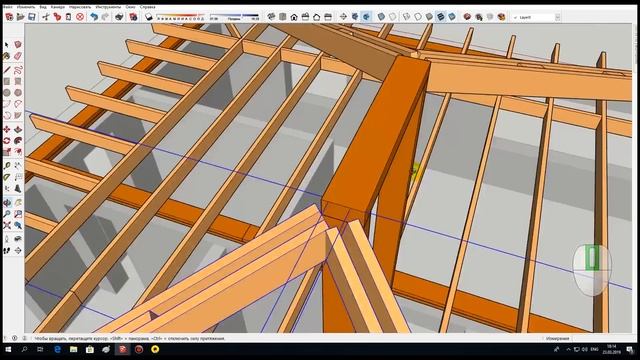The width and height of the screenshot is (640, 360).
Task: Enable monochrome face style
Action: coord(452,17)
